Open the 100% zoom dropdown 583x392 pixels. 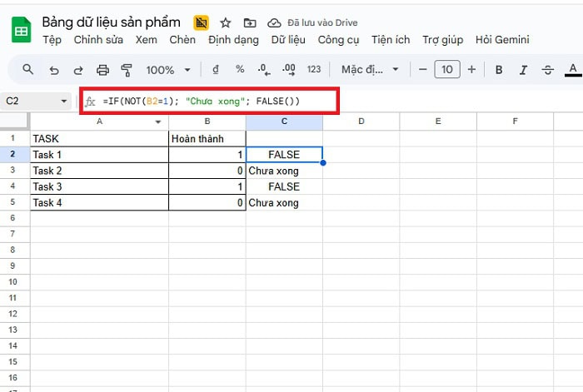pos(168,70)
